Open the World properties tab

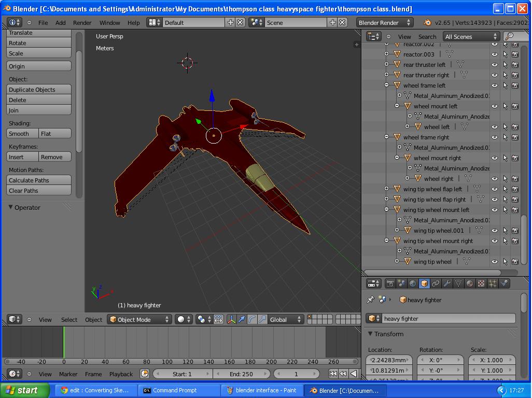coord(412,283)
